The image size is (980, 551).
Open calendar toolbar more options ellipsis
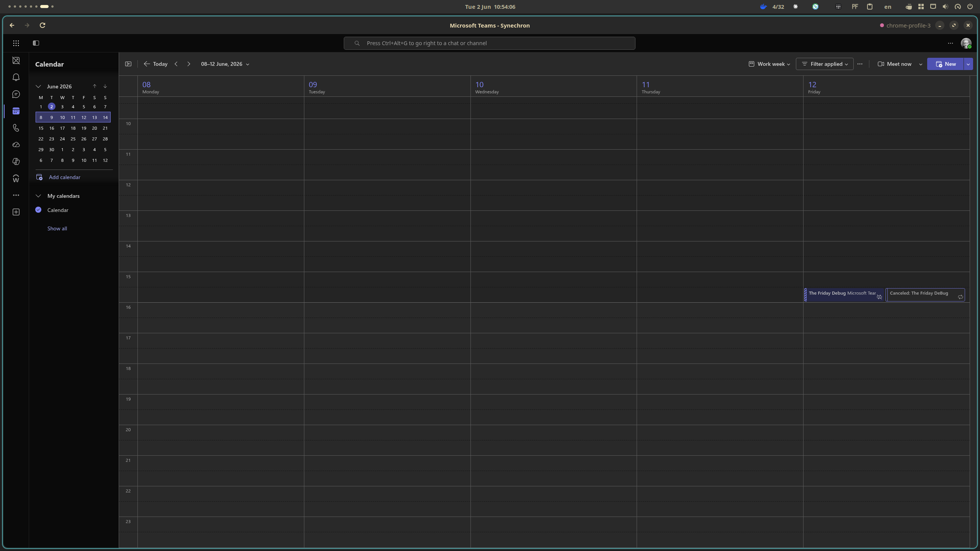click(860, 64)
